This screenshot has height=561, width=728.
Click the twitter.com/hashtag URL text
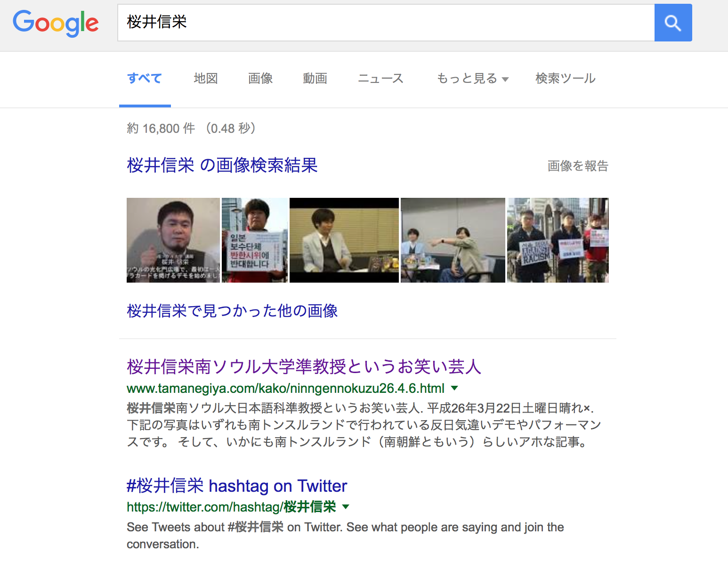(x=231, y=507)
